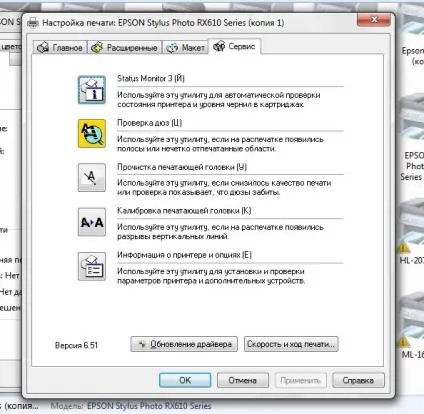Start print head cleaning (Прочистка) icon
The height and width of the screenshot is (414, 424).
pos(92,177)
